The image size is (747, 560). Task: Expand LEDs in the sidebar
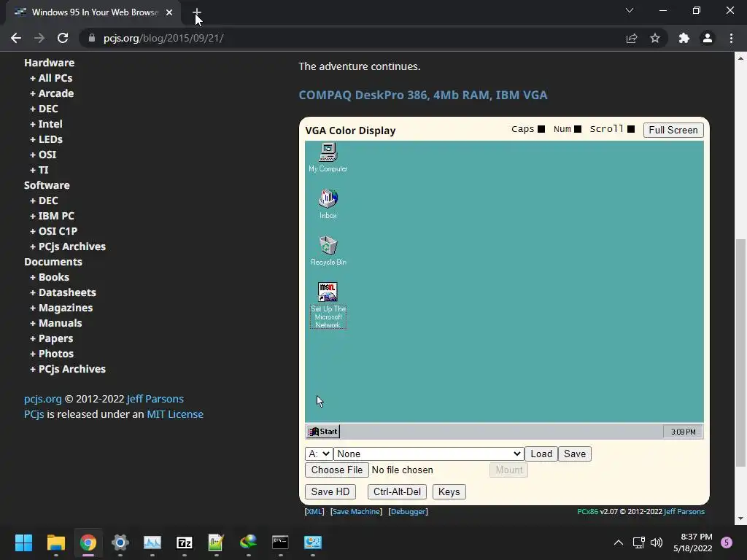tap(46, 139)
